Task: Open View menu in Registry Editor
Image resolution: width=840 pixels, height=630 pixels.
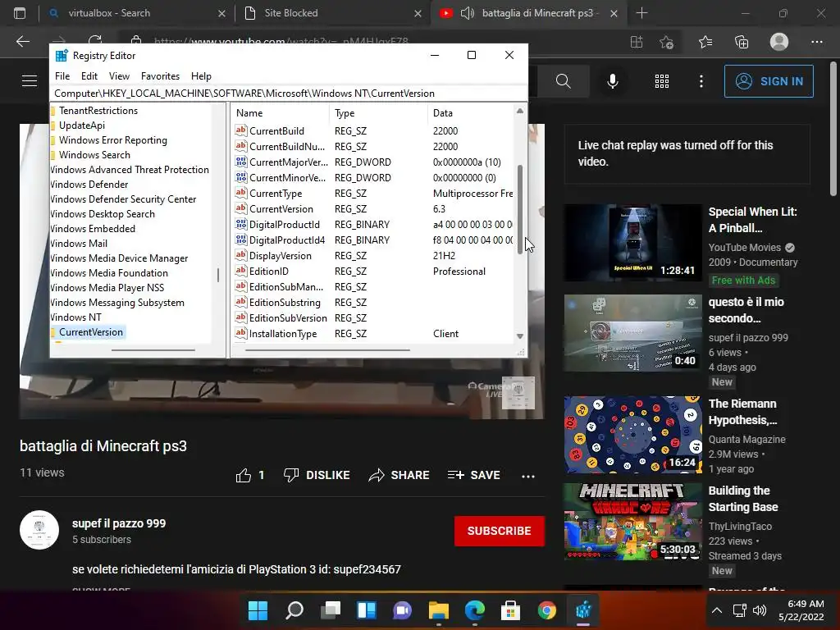Action: click(x=119, y=76)
